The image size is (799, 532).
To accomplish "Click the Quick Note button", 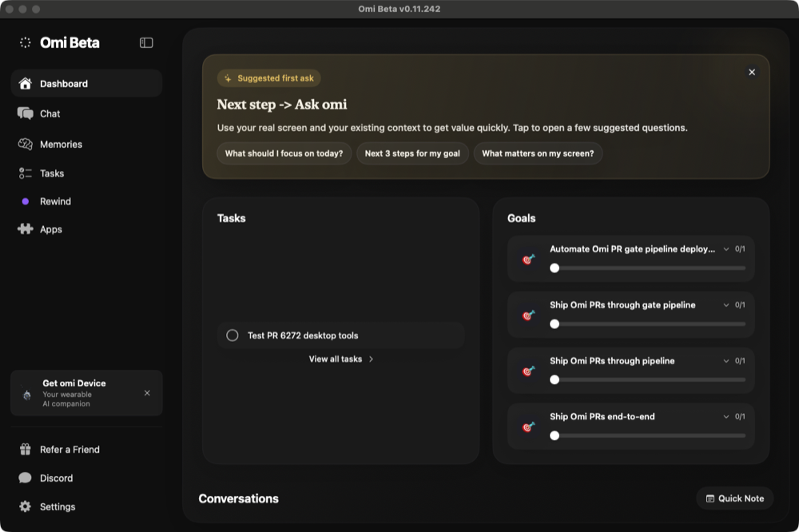I will (x=735, y=498).
